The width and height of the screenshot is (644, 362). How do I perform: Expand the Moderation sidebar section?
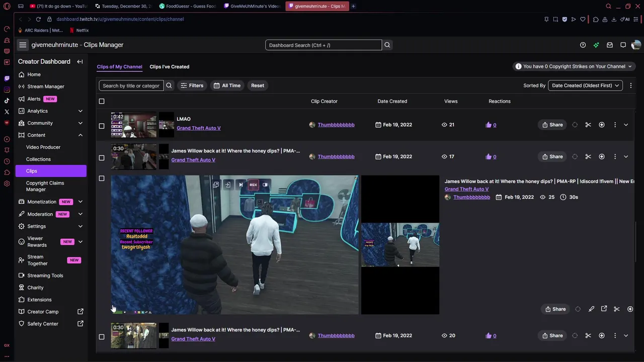click(80, 214)
